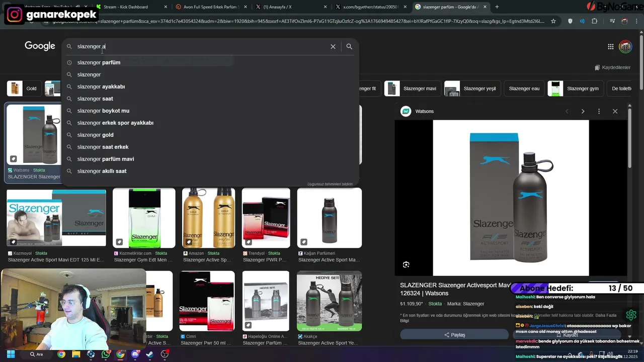Select suggestion 'slazenger parfüm'
The height and width of the screenshot is (362, 644).
click(210, 62)
